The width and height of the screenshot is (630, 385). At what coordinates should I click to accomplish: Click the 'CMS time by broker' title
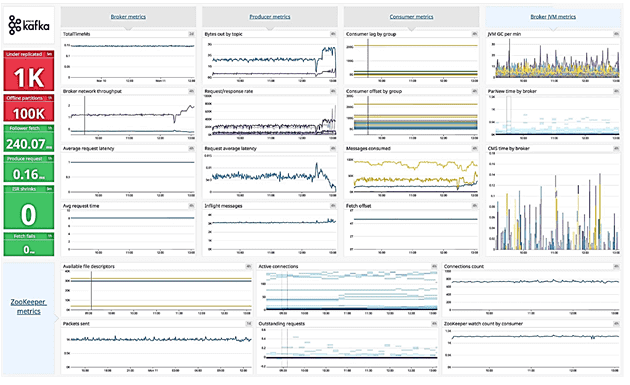509,149
